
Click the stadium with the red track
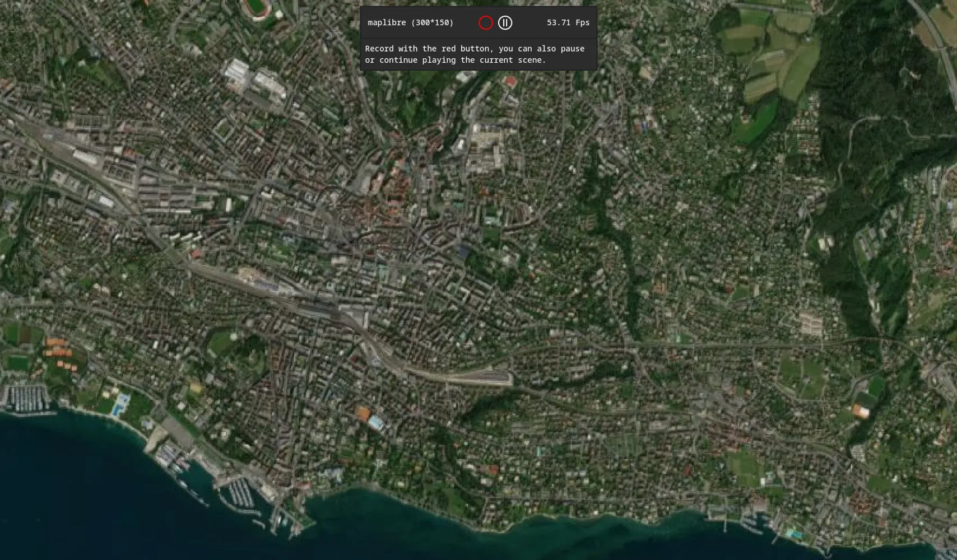pos(256,7)
